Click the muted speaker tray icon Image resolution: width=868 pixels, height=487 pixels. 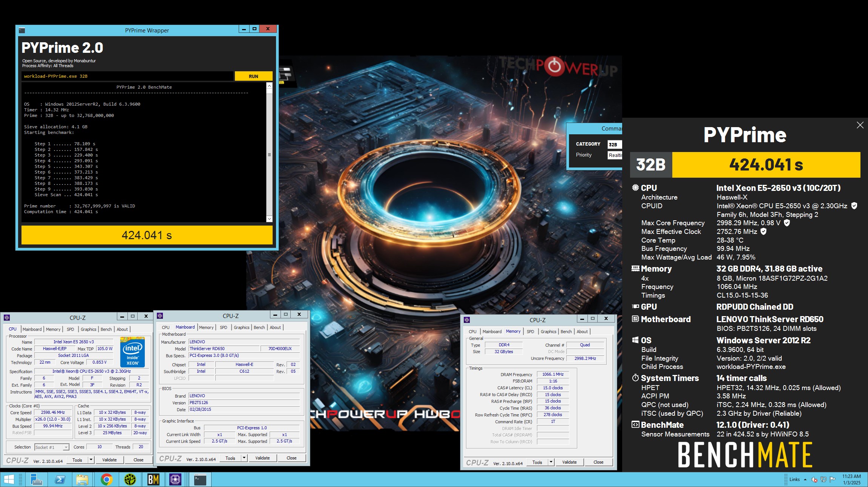point(814,479)
